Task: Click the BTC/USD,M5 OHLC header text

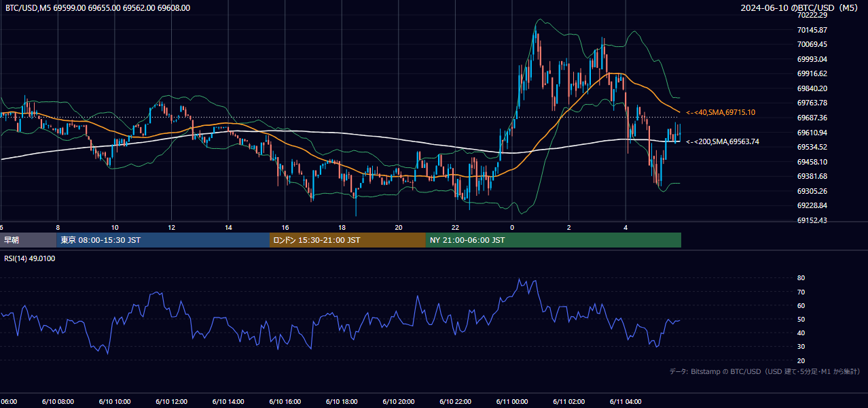Action: (x=98, y=8)
